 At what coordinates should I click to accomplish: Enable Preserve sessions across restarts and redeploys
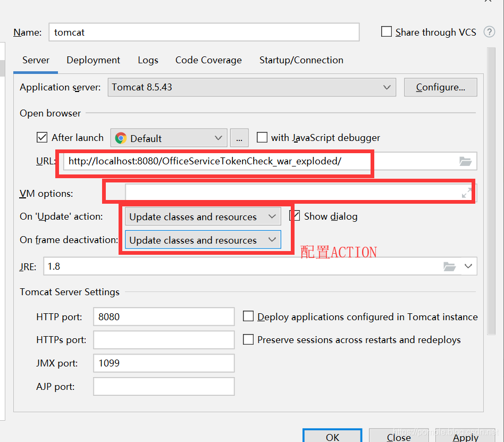click(248, 339)
